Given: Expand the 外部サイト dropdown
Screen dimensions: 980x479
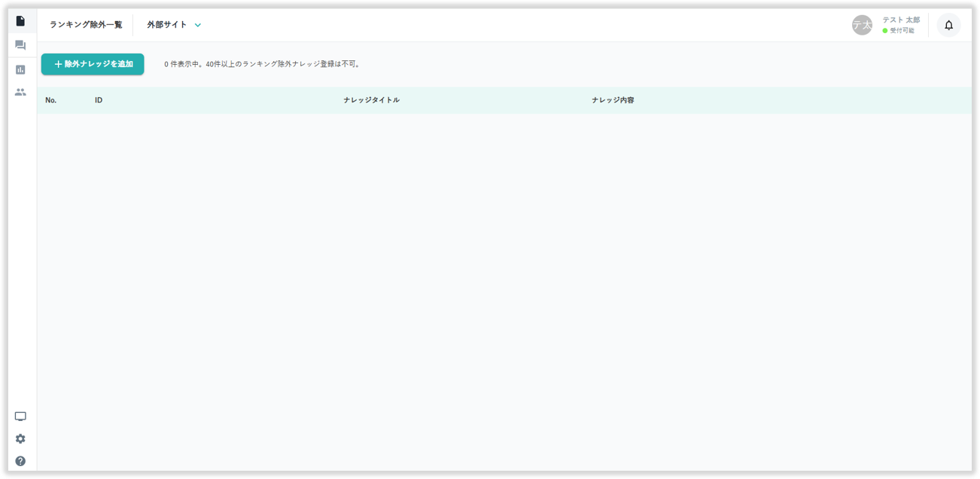Looking at the screenshot, I should pos(167,25).
